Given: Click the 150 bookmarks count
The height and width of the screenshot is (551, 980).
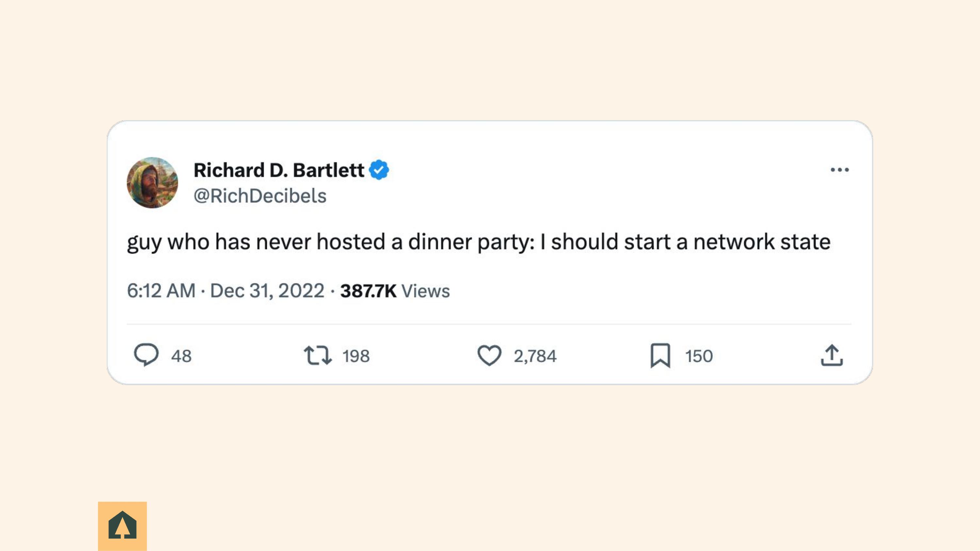Looking at the screenshot, I should (x=699, y=356).
